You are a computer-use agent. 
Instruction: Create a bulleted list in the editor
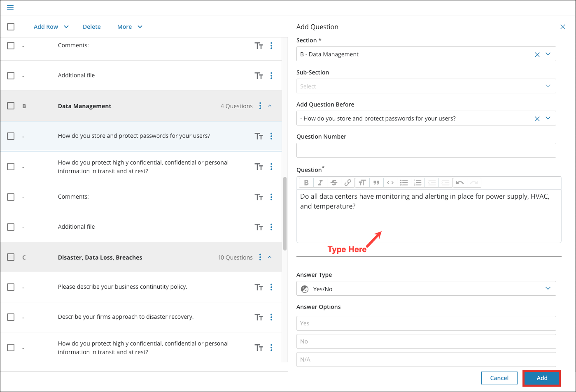(x=404, y=182)
